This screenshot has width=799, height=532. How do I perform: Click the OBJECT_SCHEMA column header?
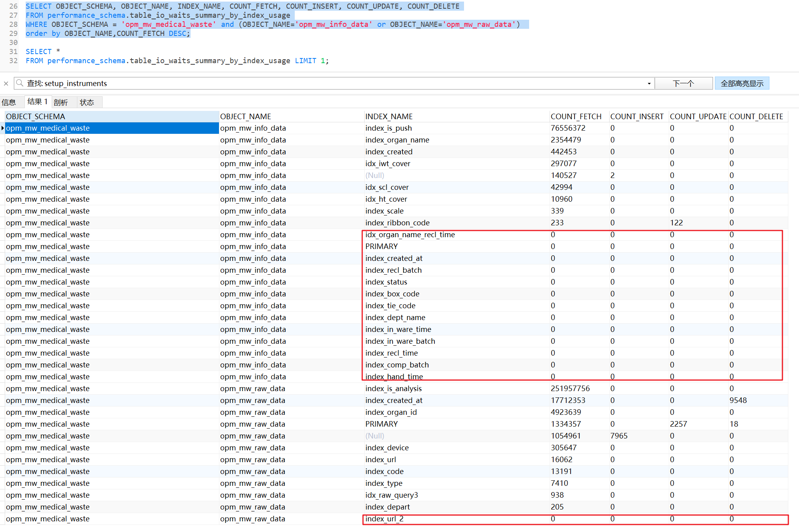36,116
